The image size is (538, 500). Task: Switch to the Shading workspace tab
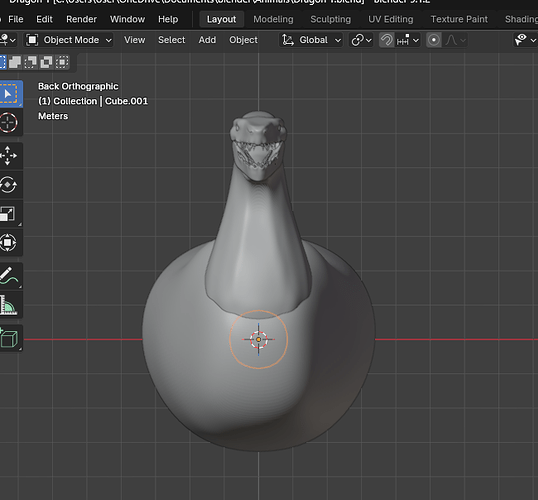[521, 19]
